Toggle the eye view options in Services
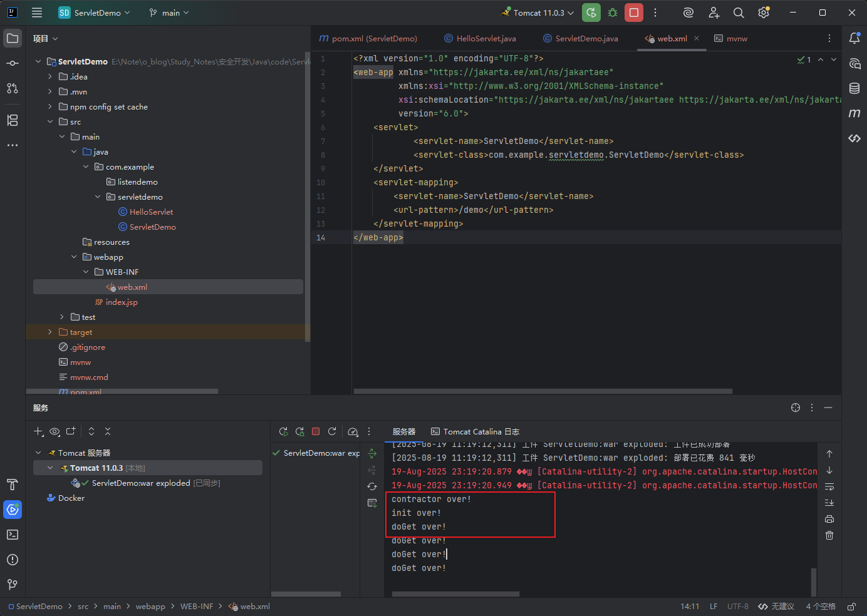Image resolution: width=867 pixels, height=616 pixels. click(55, 431)
